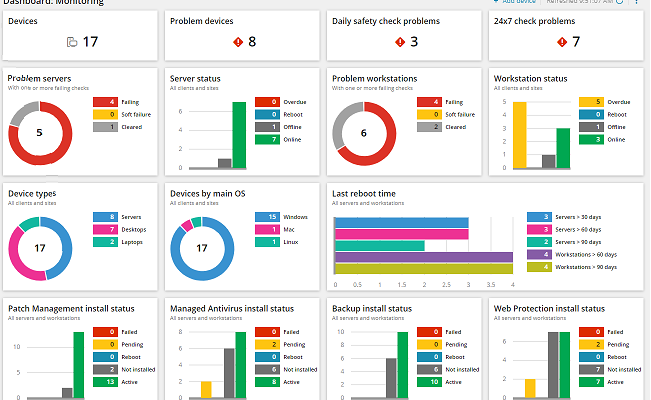Click the Servers > 30 days legend label
The image size is (651, 400).
pos(578,217)
